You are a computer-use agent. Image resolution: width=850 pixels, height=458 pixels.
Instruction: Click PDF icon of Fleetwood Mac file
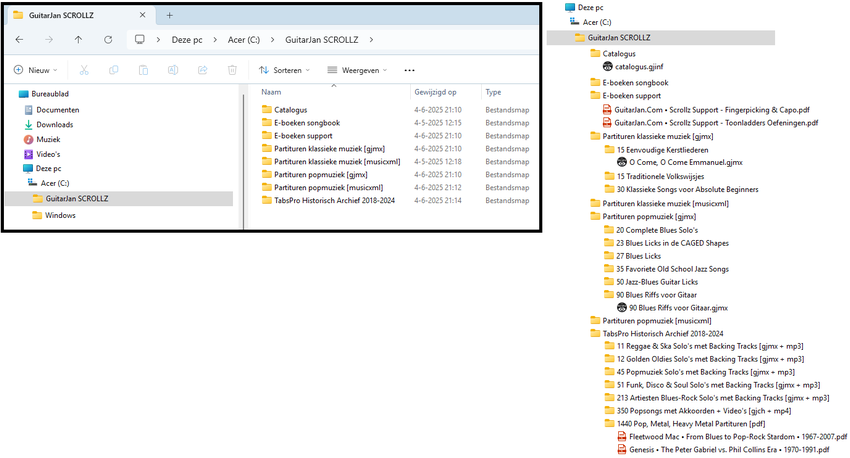622,436
